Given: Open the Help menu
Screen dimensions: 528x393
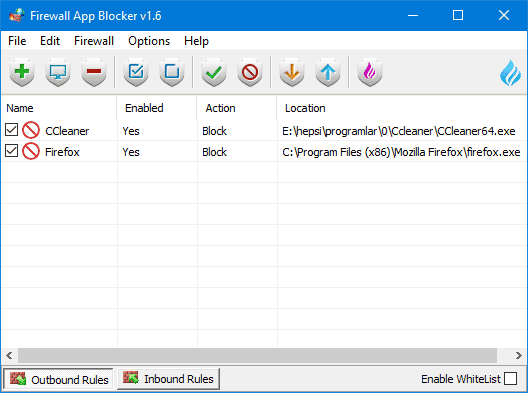Looking at the screenshot, I should coord(196,41).
